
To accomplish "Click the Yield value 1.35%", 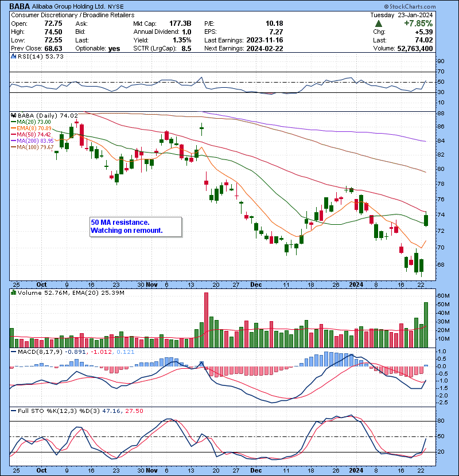I will tap(182, 40).
